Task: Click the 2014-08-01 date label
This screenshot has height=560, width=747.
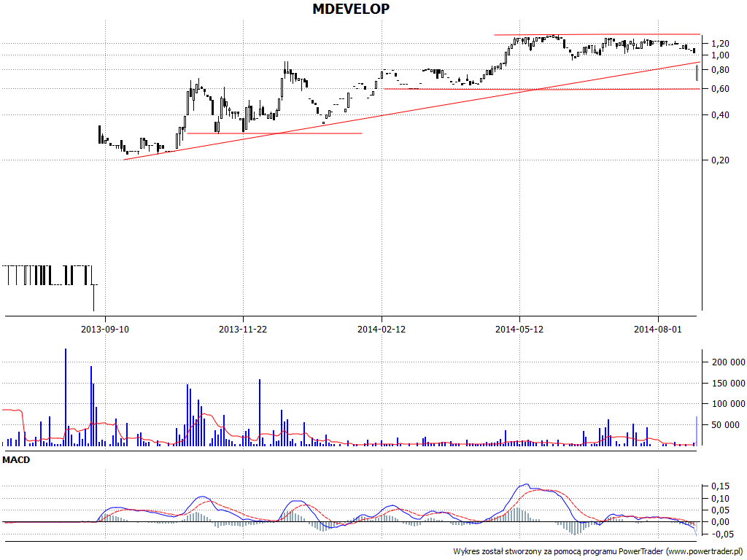Action: pos(657,329)
